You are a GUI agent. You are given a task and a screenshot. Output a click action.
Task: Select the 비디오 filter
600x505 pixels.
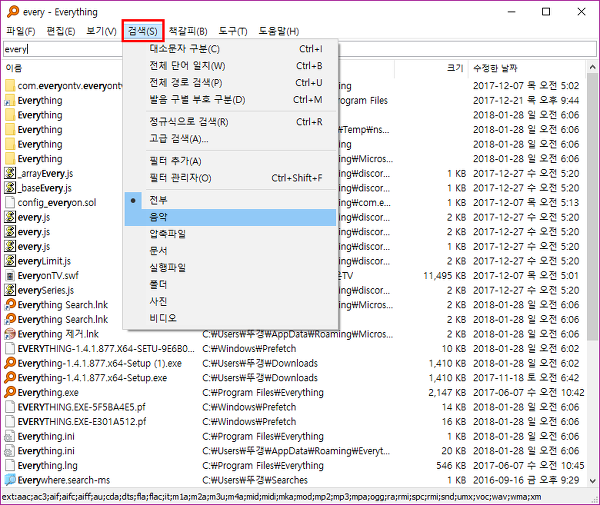pos(230,318)
